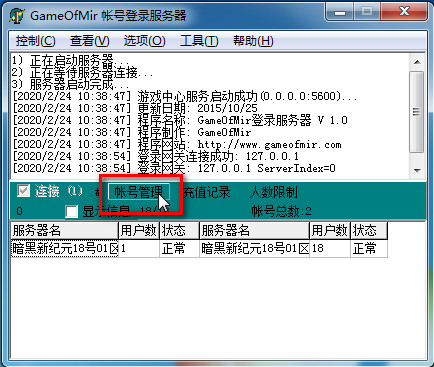Minimize the GameOfMir window
The height and width of the screenshot is (367, 434).
340,12
